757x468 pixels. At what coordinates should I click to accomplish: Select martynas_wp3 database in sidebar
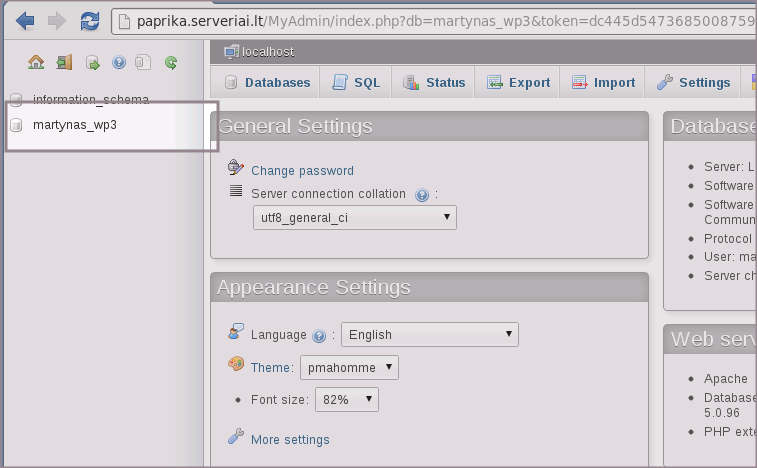click(x=75, y=126)
